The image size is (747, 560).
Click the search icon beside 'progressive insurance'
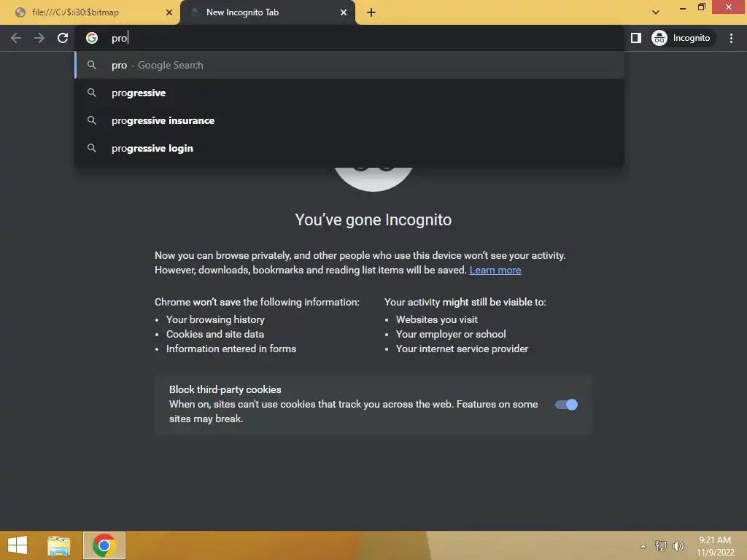click(92, 120)
